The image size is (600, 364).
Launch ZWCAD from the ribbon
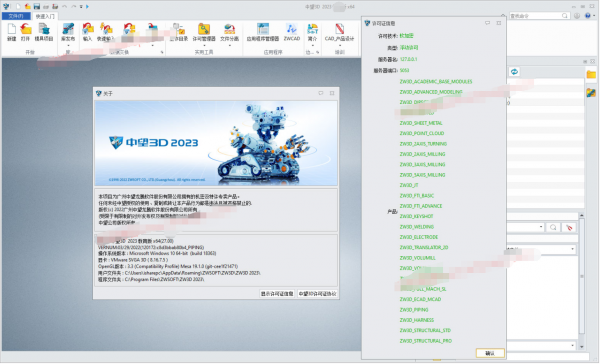pos(292,32)
